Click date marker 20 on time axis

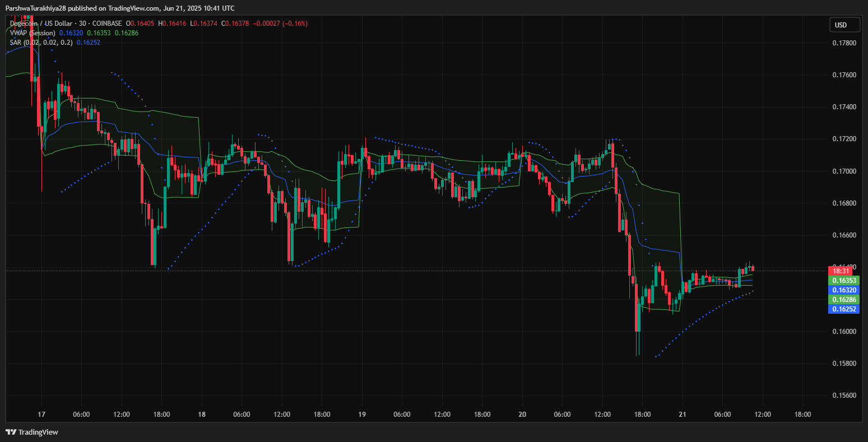522,415
